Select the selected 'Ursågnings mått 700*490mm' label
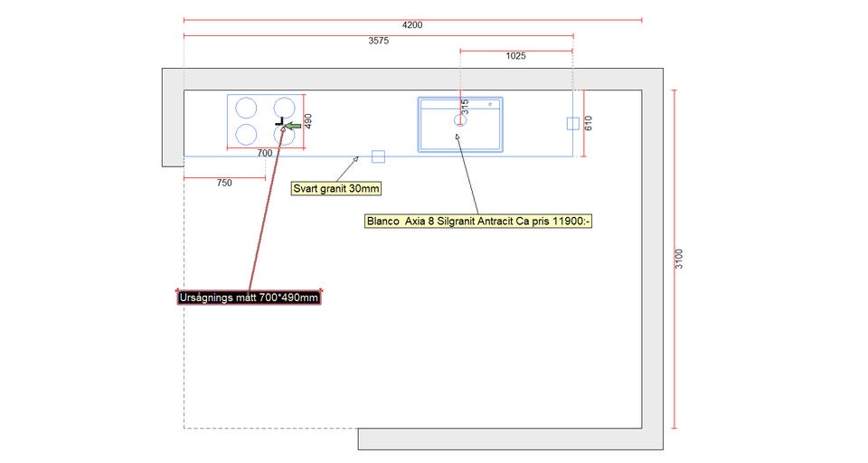This screenshot has height=463, width=868. [250, 298]
